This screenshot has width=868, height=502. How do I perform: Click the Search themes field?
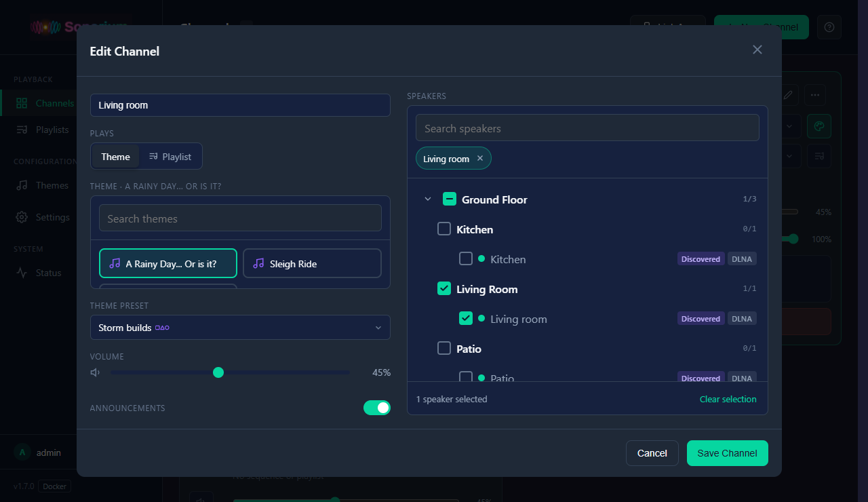pos(240,218)
